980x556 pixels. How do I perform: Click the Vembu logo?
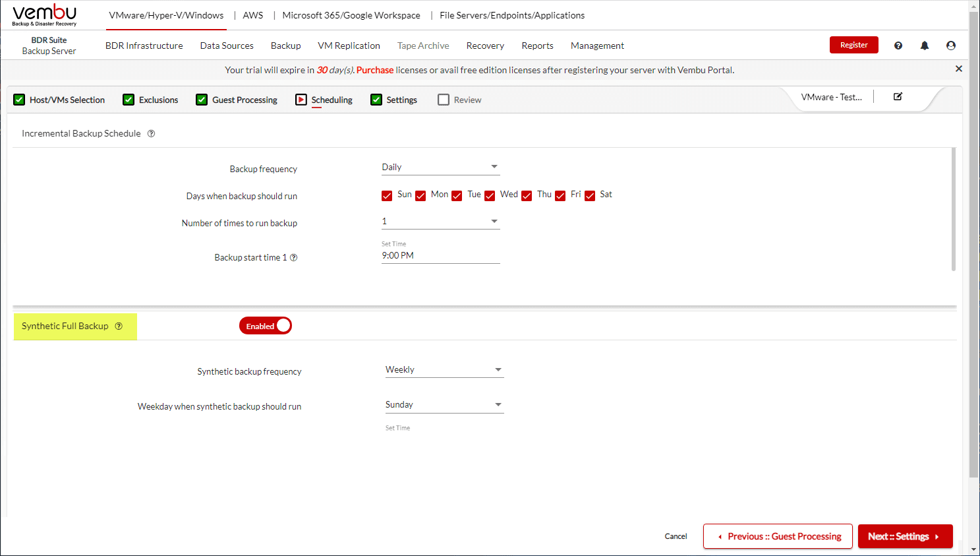tap(44, 15)
